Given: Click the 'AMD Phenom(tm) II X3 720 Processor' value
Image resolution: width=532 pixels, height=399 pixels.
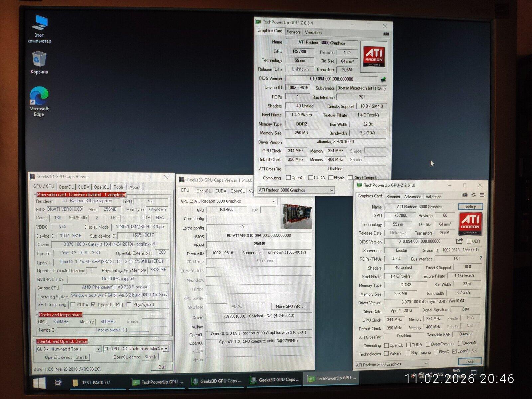Looking at the screenshot, I should [x=116, y=287].
